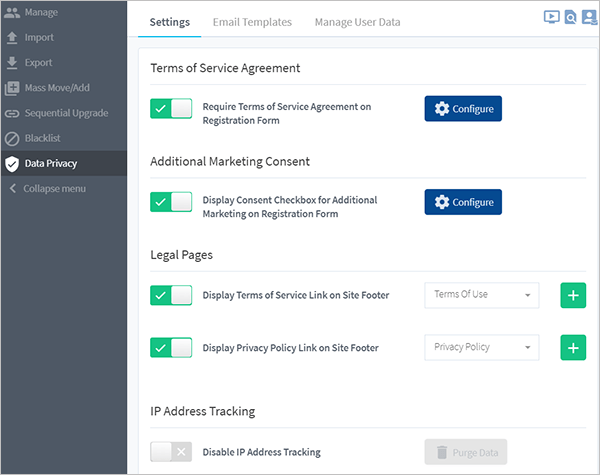Click the Sequential Upgrade link icon
The width and height of the screenshot is (600, 475).
click(x=12, y=113)
